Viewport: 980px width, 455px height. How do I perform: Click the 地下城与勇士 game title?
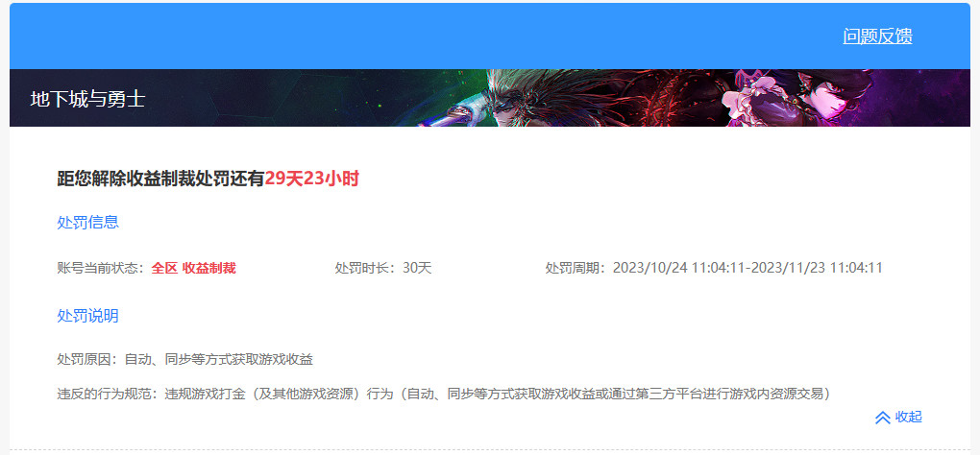point(87,98)
